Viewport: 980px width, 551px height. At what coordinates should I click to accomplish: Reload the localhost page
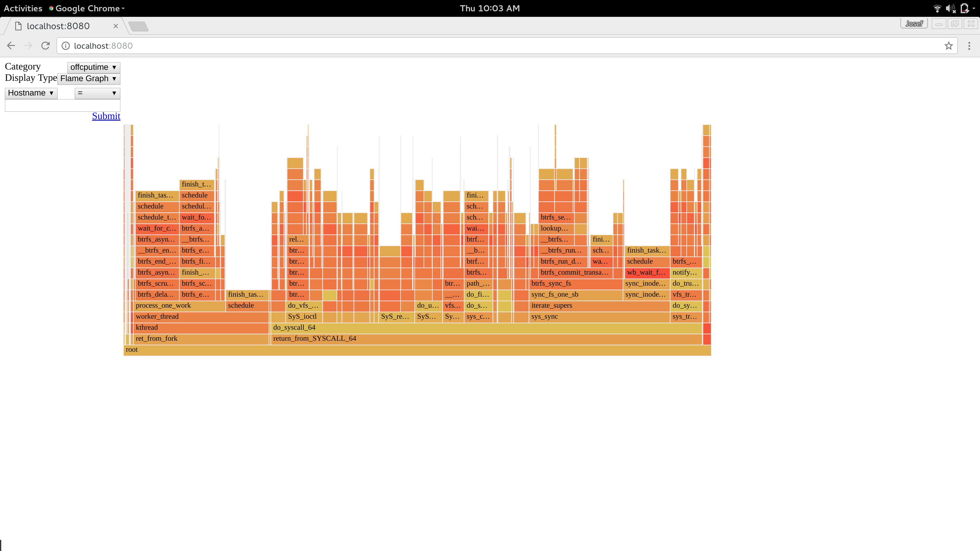[46, 46]
